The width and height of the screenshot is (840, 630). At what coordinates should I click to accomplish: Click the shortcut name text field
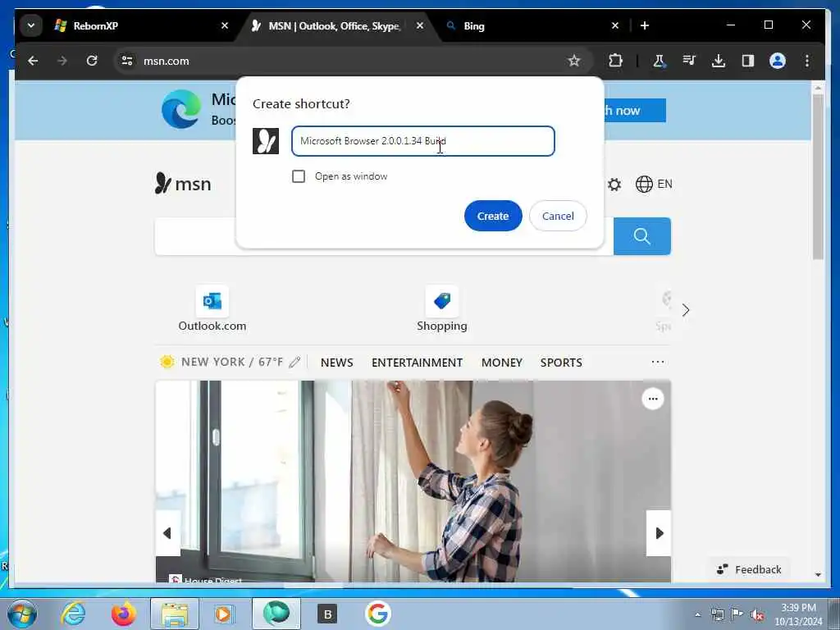(x=422, y=141)
